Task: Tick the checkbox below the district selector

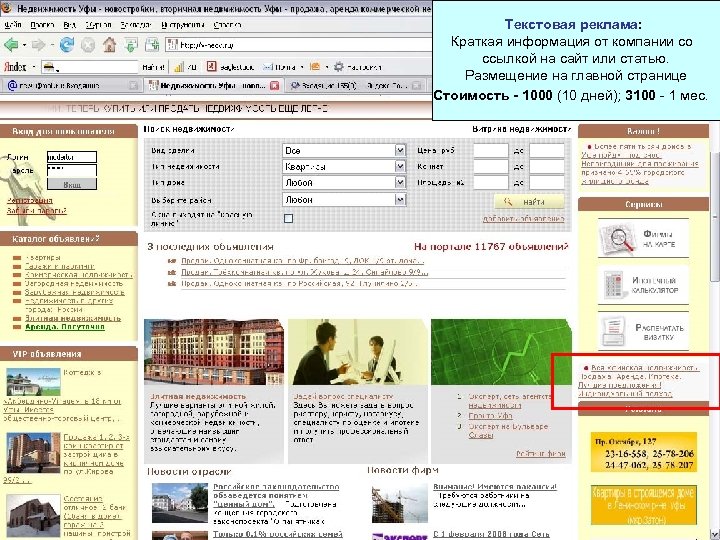Action: [288, 219]
